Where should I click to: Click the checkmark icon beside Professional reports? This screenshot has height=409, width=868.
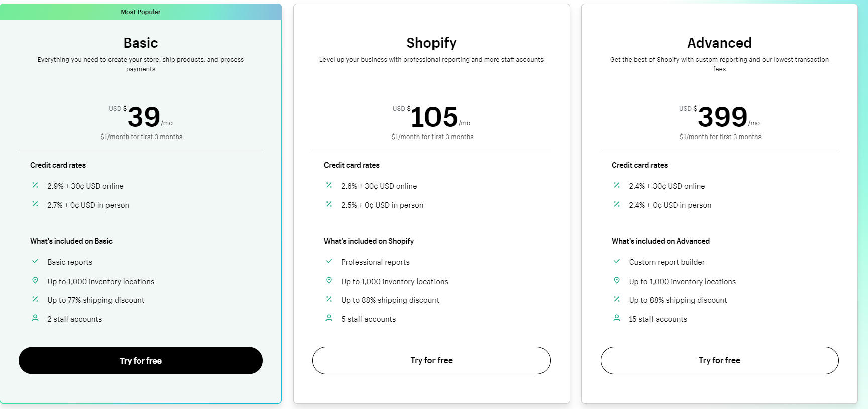[x=329, y=261]
